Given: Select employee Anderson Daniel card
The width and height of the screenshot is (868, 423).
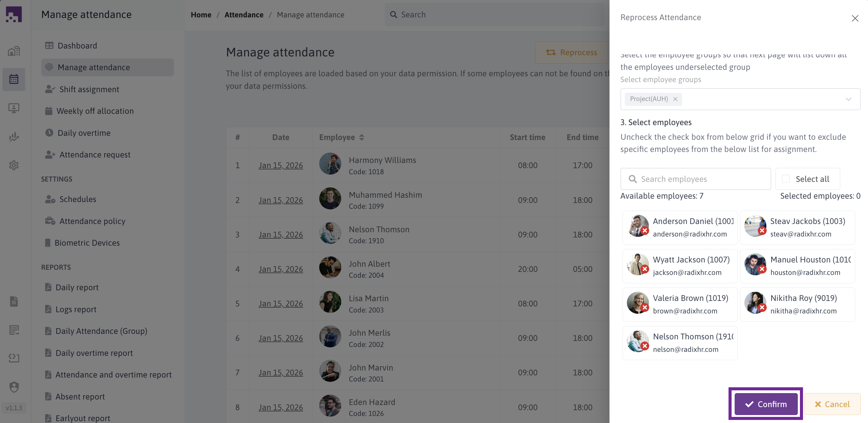Looking at the screenshot, I should coord(680,227).
